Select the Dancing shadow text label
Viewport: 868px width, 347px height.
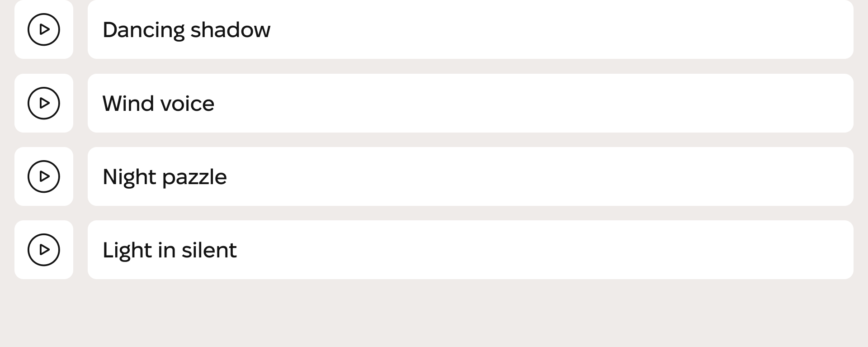(x=186, y=30)
